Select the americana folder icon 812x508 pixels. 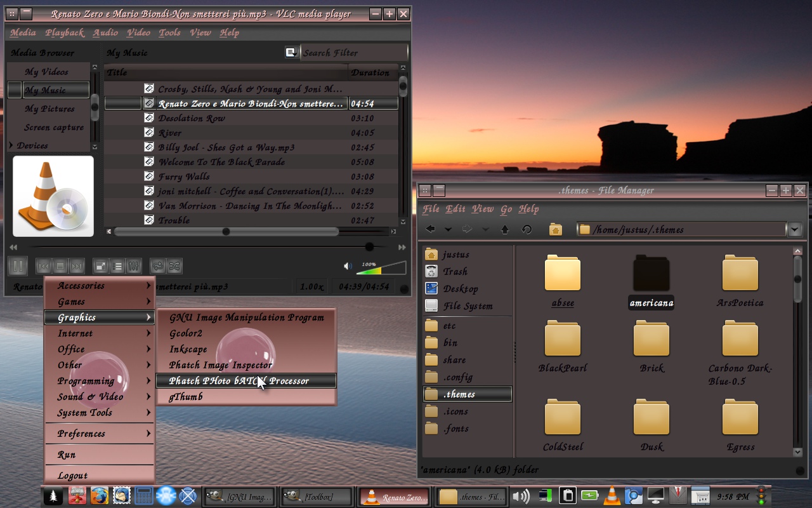pos(651,273)
